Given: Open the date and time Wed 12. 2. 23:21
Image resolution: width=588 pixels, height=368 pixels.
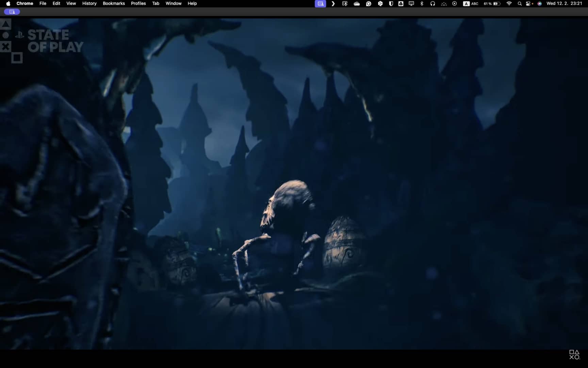Looking at the screenshot, I should tap(564, 3).
